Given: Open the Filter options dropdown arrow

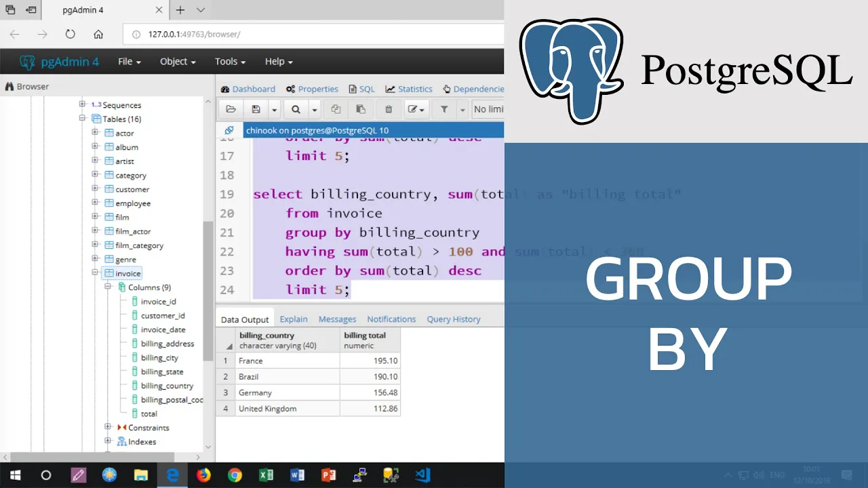Looking at the screenshot, I should click(462, 109).
